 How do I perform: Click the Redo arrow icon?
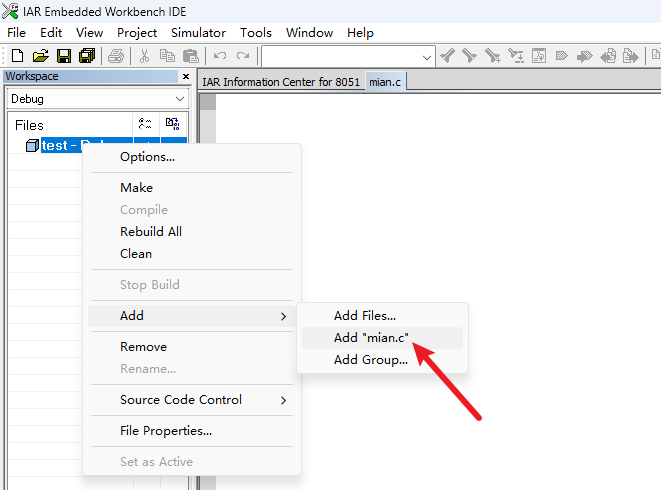[243, 56]
